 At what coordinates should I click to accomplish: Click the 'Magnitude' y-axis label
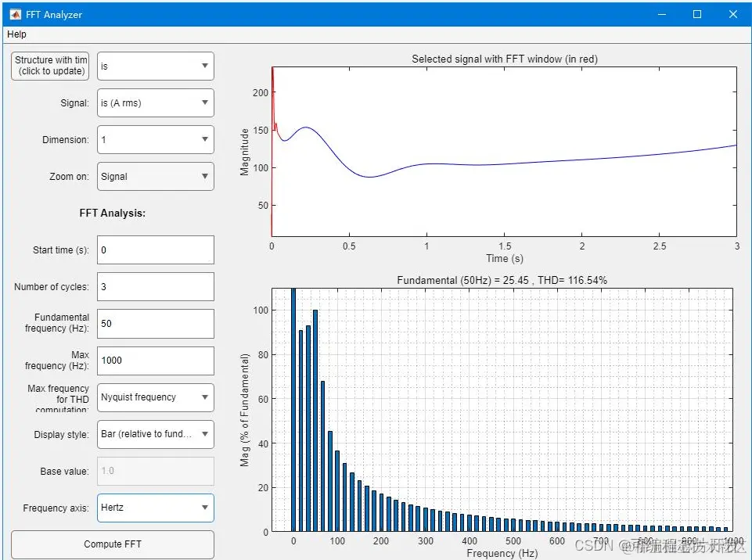245,152
